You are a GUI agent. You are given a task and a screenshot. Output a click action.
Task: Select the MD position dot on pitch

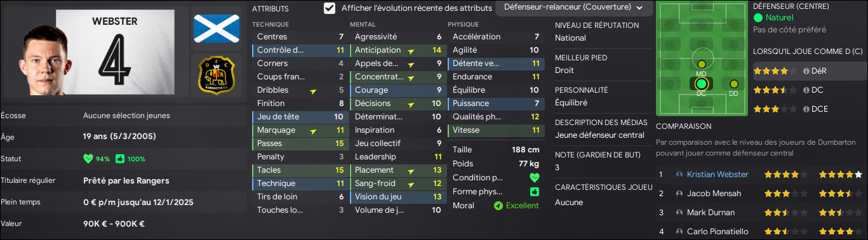(x=701, y=64)
